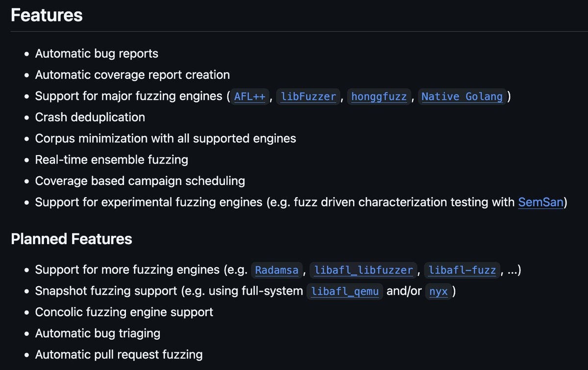This screenshot has width=588, height=370.
Task: Click Automatic coverage report creation text
Action: [132, 75]
